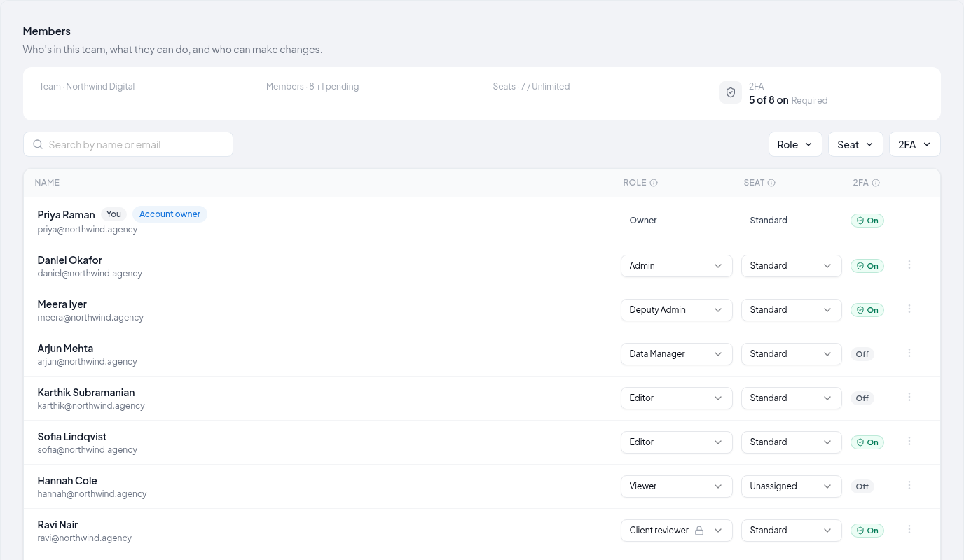Click the Members 8 +1 pending summary
The width and height of the screenshot is (964, 560).
point(312,87)
